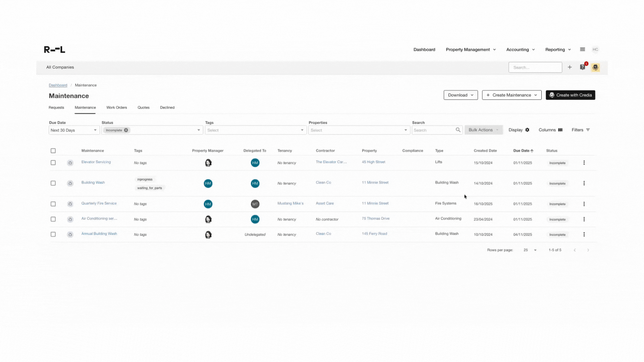Click the help notifications icon with red badge
Screen dimensions: 644x362
click(583, 67)
